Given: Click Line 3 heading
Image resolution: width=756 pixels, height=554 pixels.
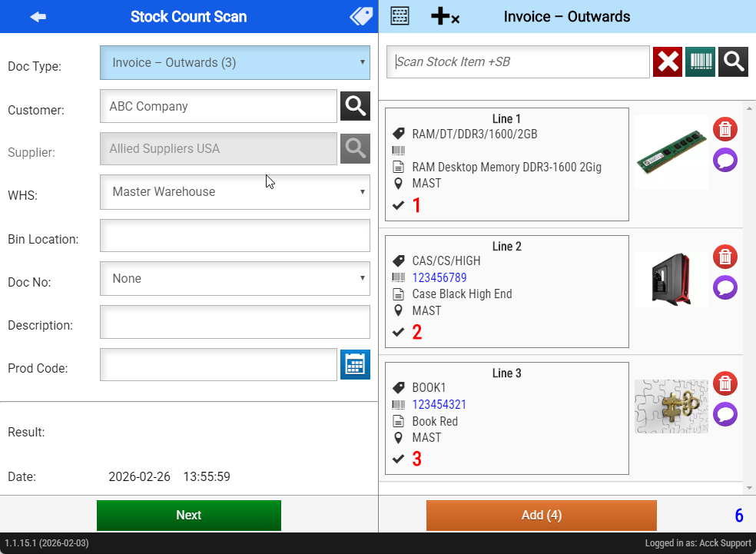Looking at the screenshot, I should (x=506, y=373).
